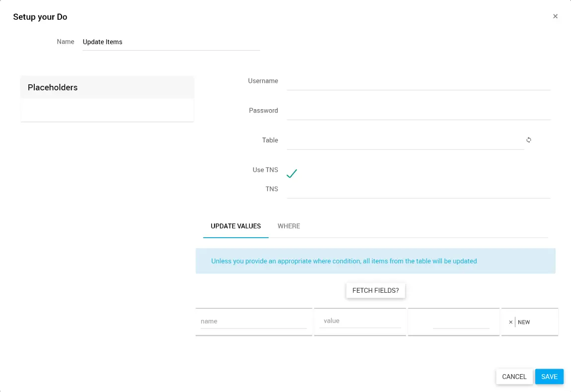This screenshot has width=571, height=392.
Task: Click the value column input in update row
Action: (x=360, y=321)
